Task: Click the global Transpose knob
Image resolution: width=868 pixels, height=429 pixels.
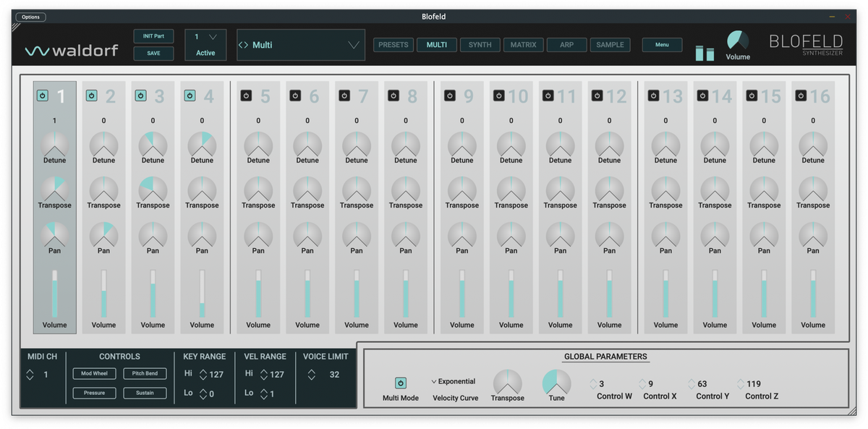Action: 507,383
